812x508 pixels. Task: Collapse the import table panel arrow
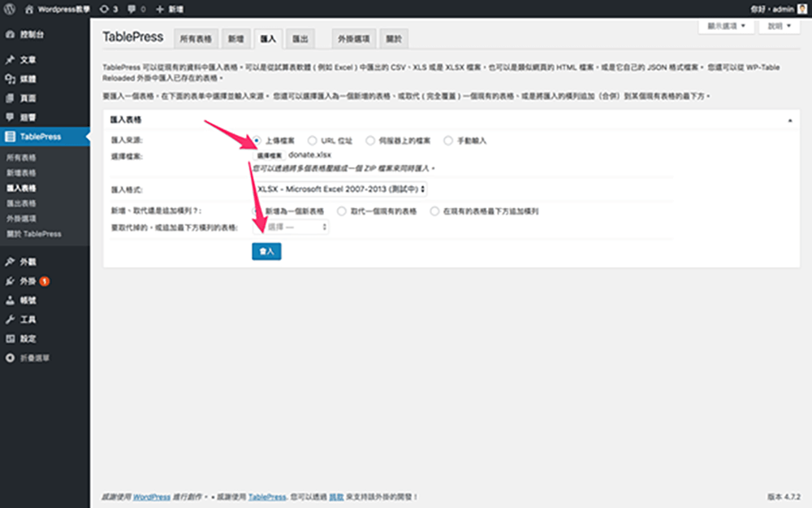[x=790, y=120]
